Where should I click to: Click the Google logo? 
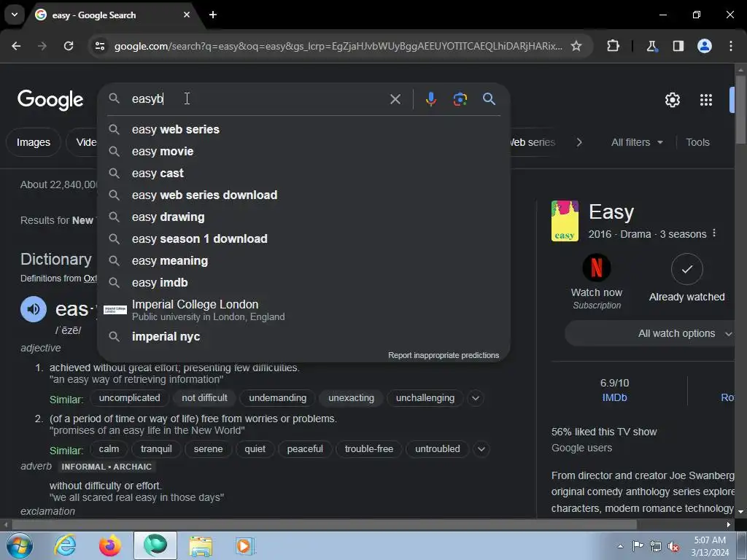(x=50, y=99)
